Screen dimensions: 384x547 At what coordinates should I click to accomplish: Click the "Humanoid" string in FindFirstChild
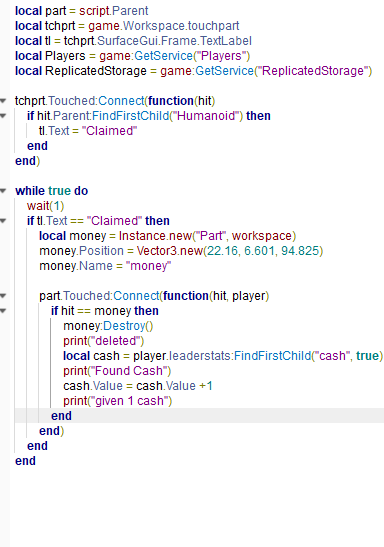pyautogui.click(x=206, y=116)
